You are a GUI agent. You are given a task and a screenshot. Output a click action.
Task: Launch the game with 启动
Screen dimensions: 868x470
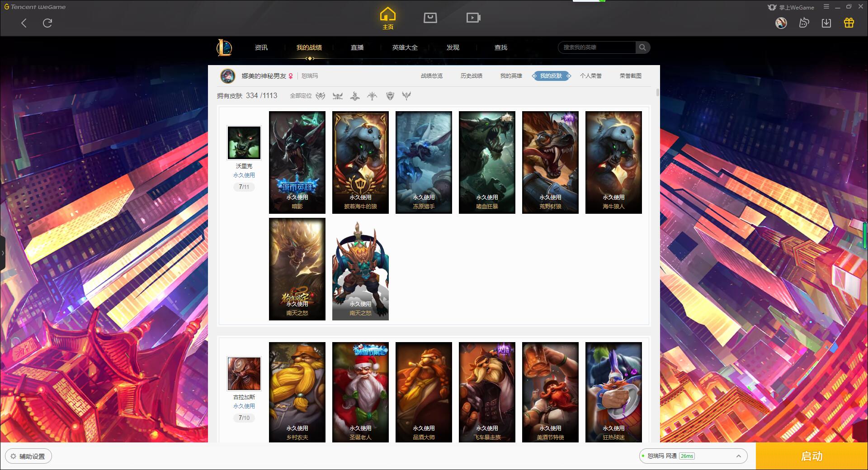(812, 456)
